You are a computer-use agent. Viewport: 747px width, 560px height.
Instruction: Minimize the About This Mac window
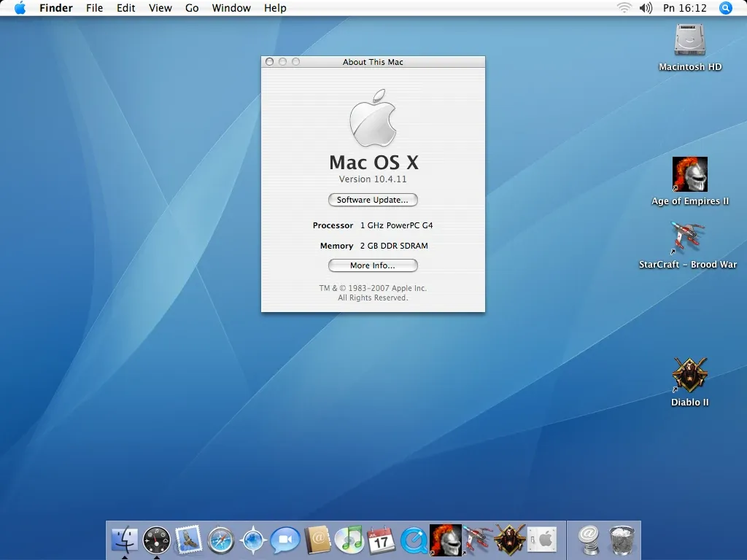[x=282, y=62]
